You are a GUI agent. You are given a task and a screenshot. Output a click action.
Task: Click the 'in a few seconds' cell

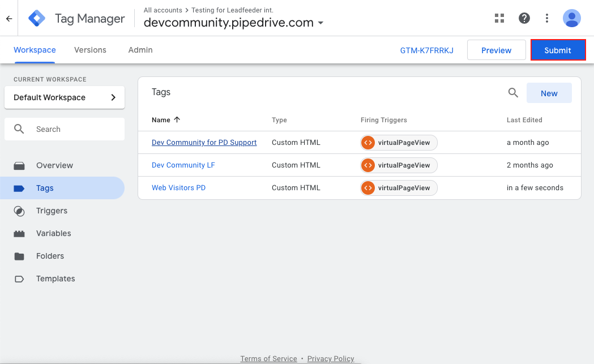[535, 188]
